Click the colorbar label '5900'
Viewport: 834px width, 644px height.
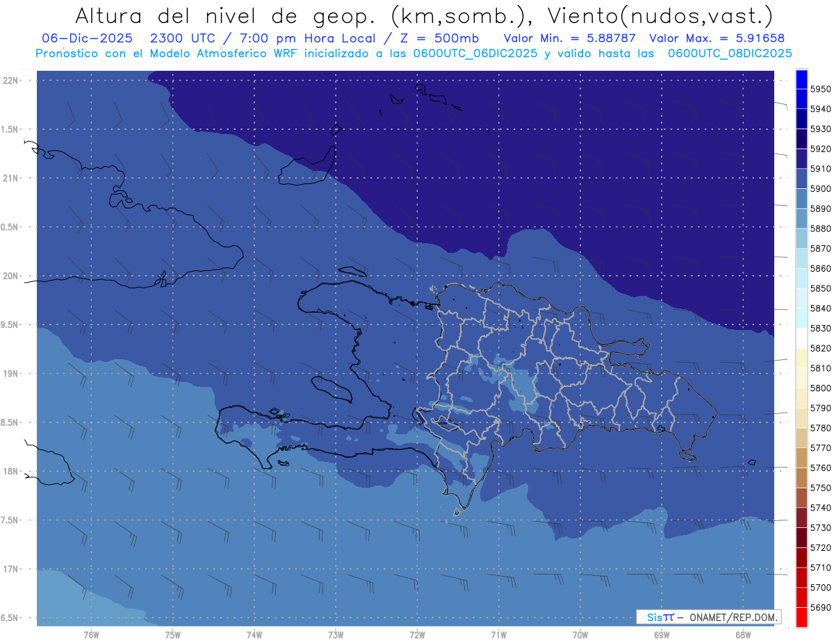[x=820, y=189]
